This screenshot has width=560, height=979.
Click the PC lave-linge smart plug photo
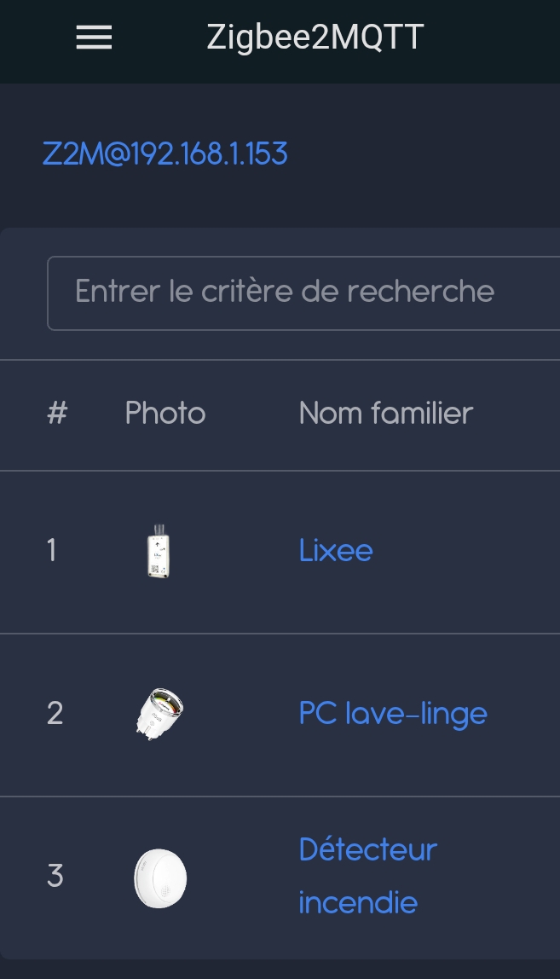pyautogui.click(x=159, y=713)
